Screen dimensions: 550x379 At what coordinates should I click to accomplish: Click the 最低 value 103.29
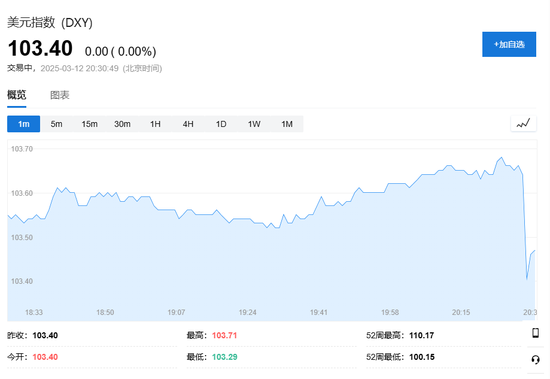[224, 357]
